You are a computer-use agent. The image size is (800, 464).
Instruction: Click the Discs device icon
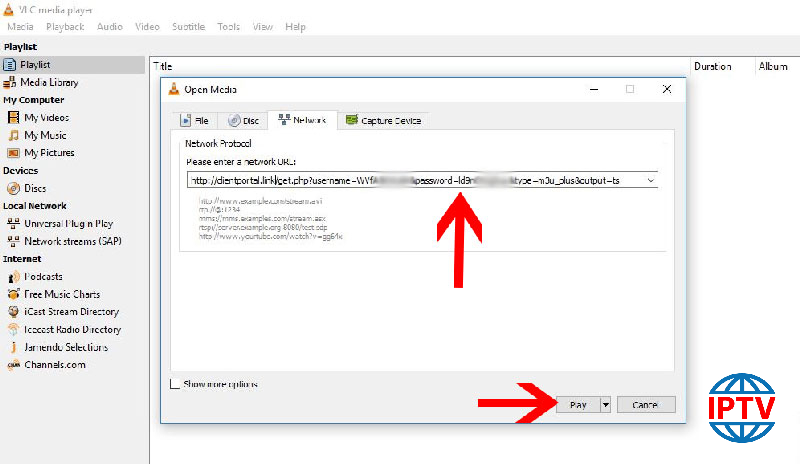coord(14,188)
